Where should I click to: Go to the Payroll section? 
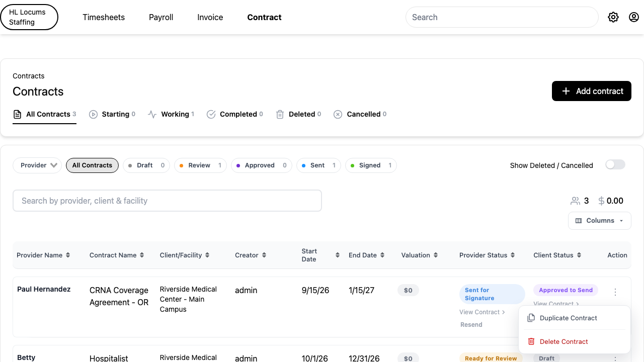pos(161,17)
